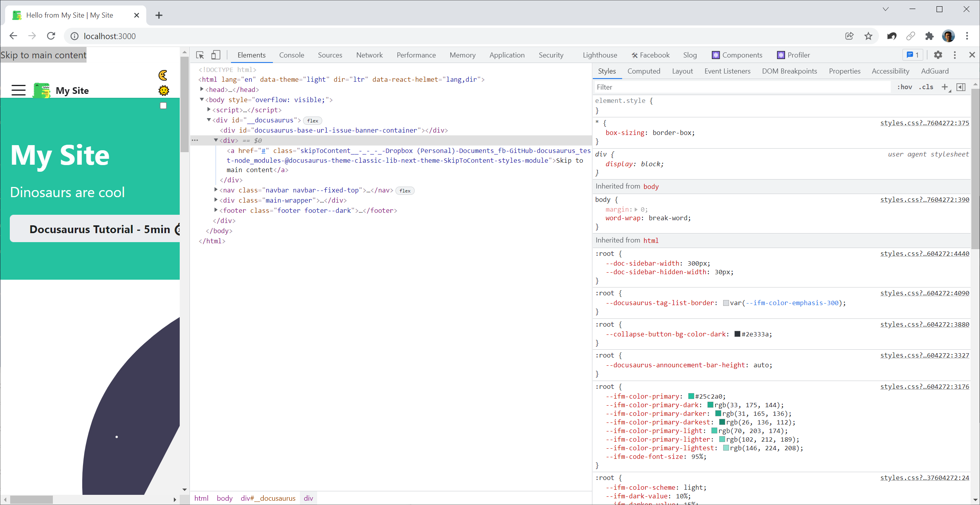Click the flex badge on nav element
Image resolution: width=980 pixels, height=505 pixels.
(405, 190)
